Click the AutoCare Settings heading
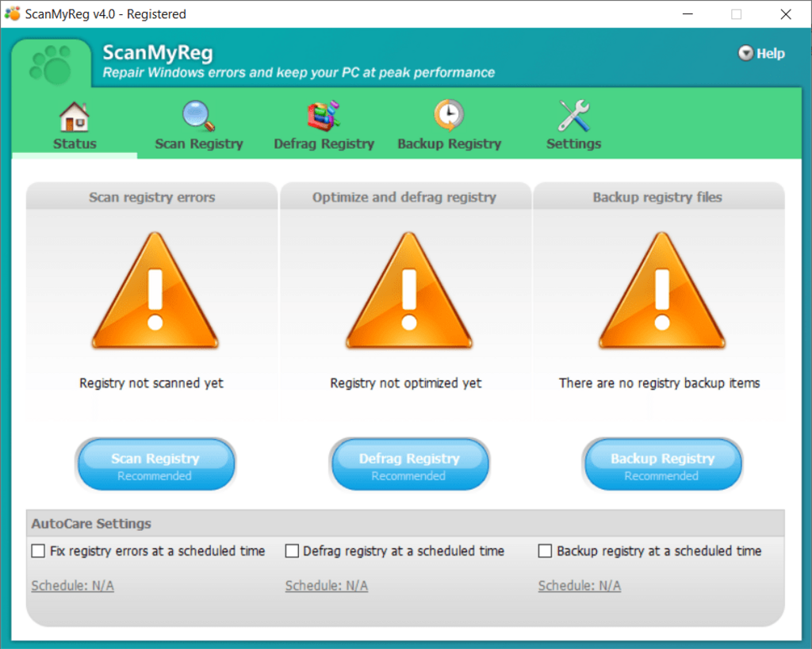812x649 pixels. 91,523
